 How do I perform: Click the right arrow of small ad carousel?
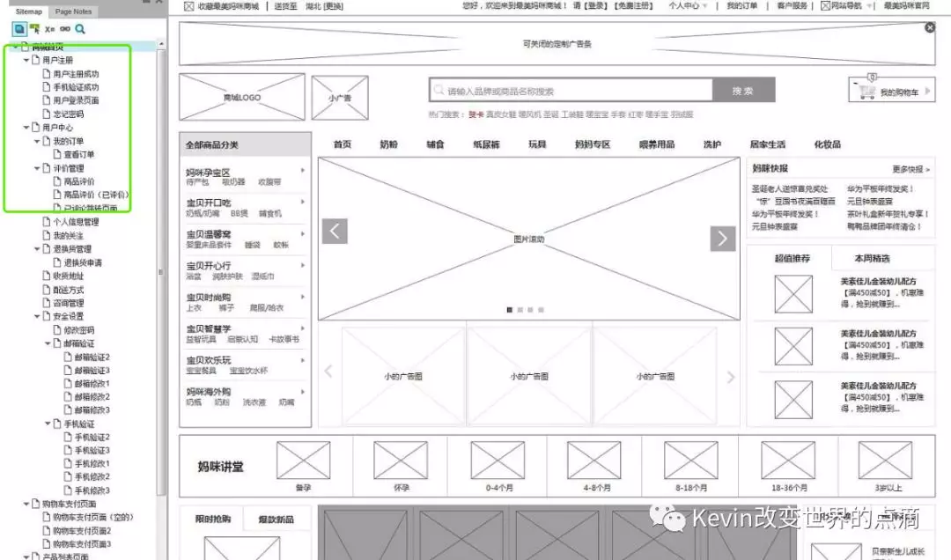[731, 378]
